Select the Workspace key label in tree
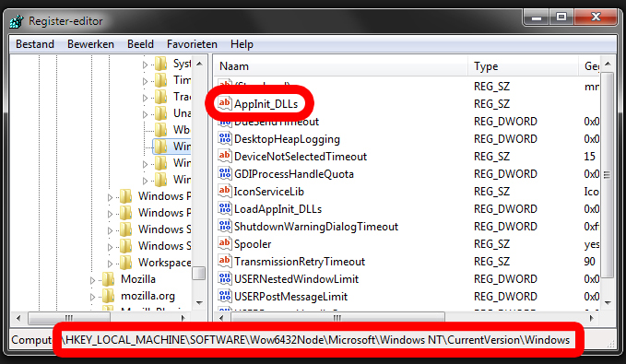This screenshot has height=364, width=626. coord(164,263)
